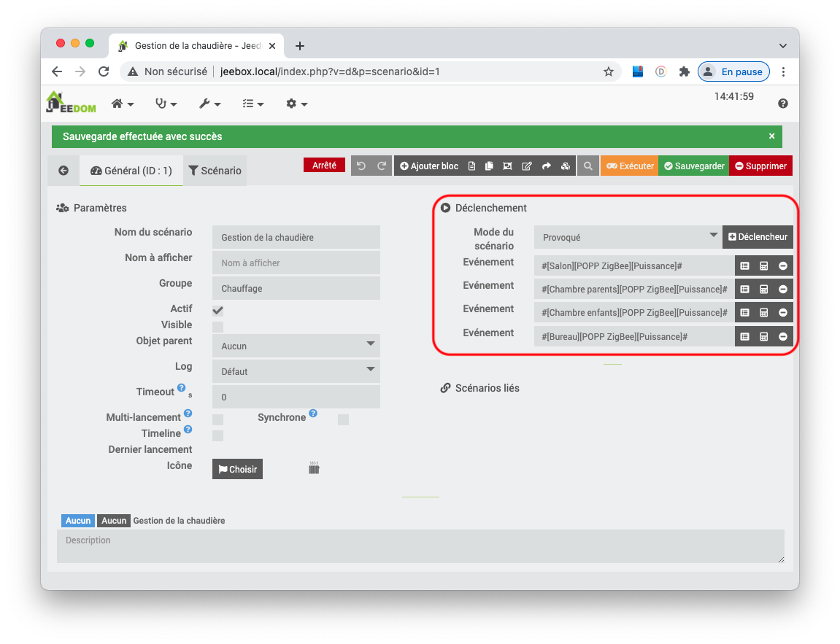Viewport: 840px width, 644px height.
Task: Open the Mode du scénario dropdown
Action: click(627, 237)
